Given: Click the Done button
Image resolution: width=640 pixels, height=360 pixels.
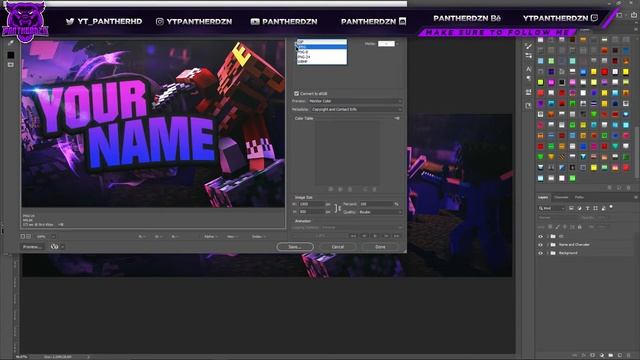Looking at the screenshot, I should coord(380,247).
